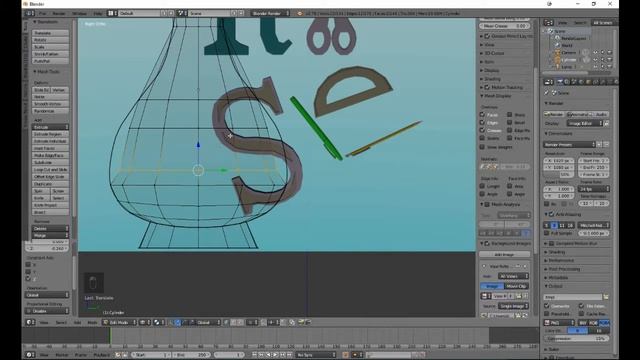Adjust the Compression slider in Output panel

tap(576, 338)
